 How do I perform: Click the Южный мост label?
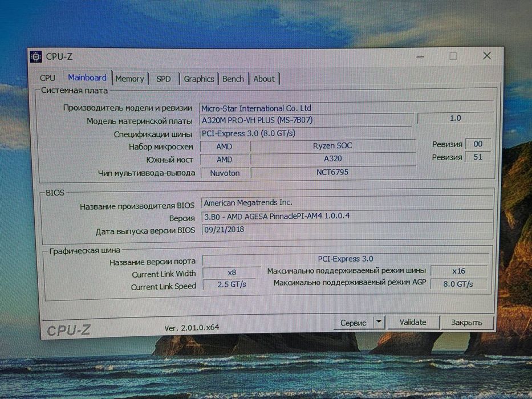tap(170, 160)
